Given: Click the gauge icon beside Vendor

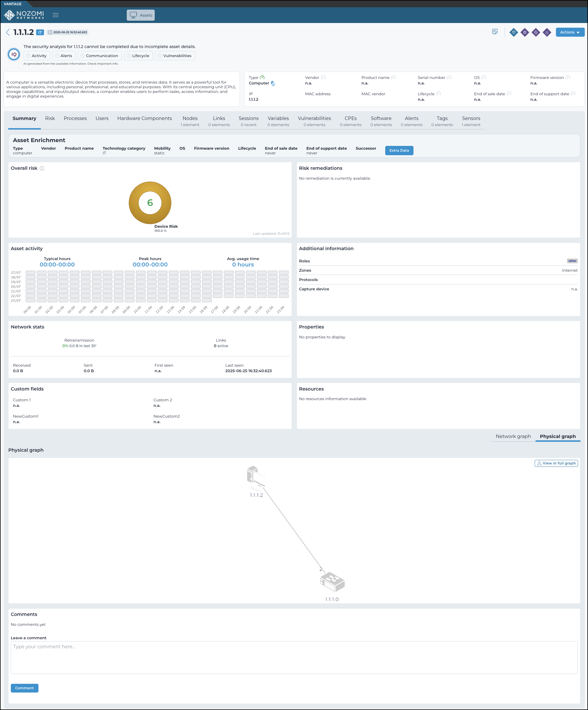Looking at the screenshot, I should click(x=323, y=77).
